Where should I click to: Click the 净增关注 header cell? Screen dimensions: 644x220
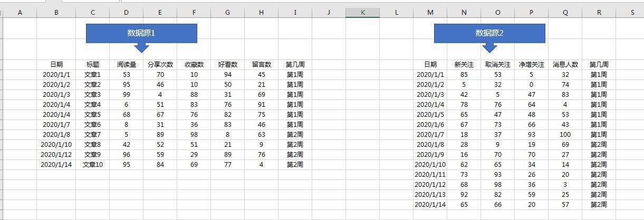531,65
